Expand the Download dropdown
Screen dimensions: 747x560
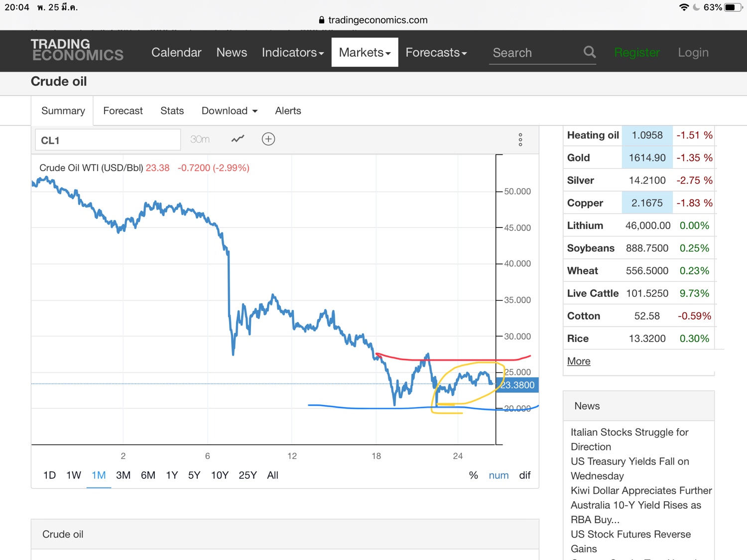[x=229, y=111]
